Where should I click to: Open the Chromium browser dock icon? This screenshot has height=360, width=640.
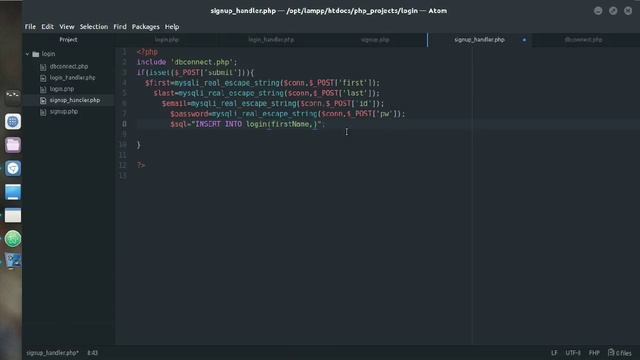pyautogui.click(x=13, y=168)
